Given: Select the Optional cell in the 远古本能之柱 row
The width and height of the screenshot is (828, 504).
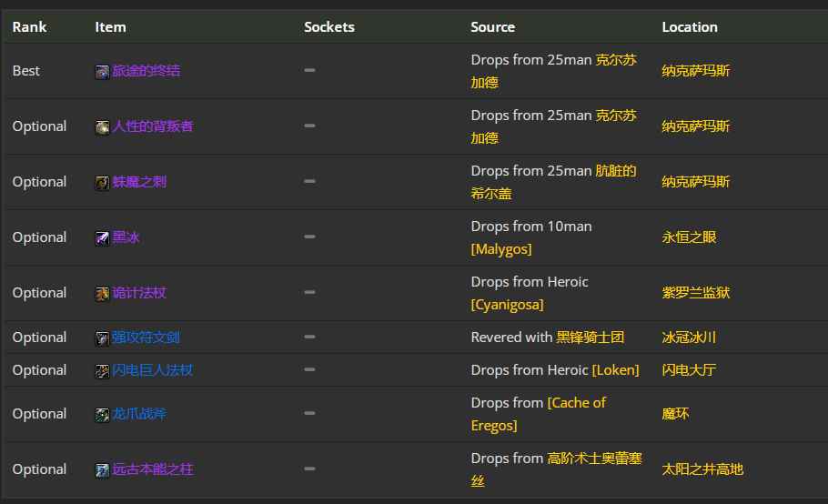Looking at the screenshot, I should 39,469.
